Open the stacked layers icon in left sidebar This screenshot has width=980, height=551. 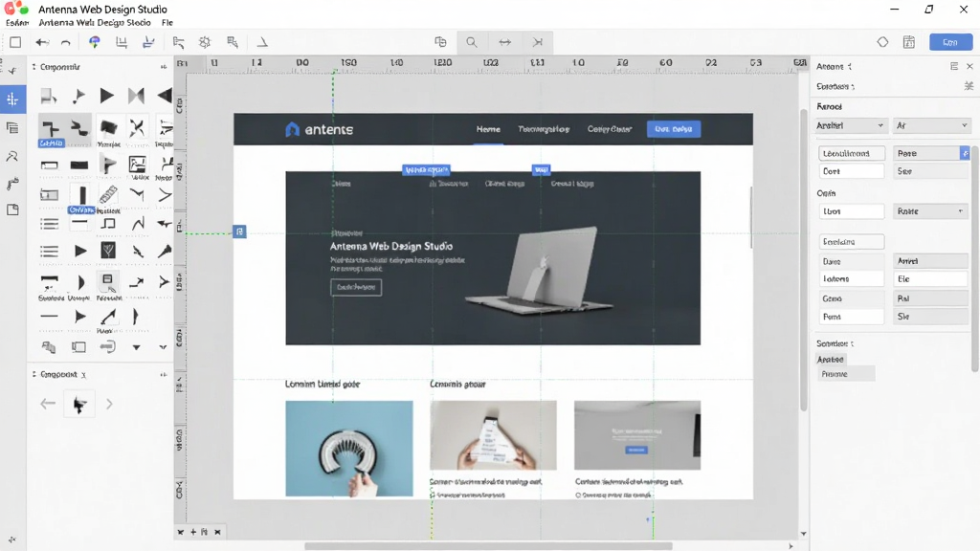click(x=11, y=128)
